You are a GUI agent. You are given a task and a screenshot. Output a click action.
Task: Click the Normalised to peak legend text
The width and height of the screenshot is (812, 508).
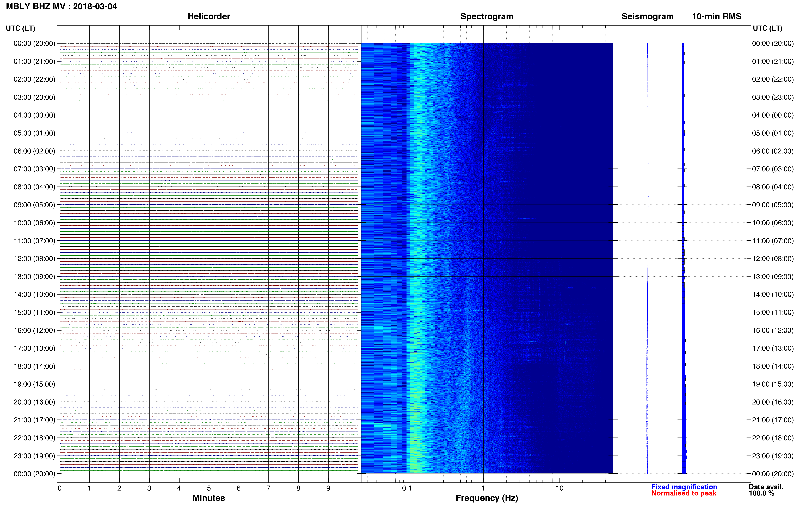[684, 493]
